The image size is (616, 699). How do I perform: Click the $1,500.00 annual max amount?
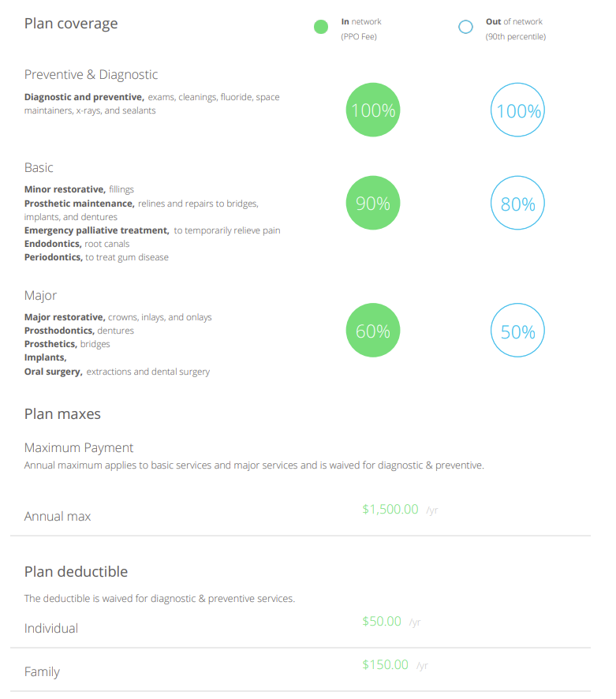click(390, 510)
